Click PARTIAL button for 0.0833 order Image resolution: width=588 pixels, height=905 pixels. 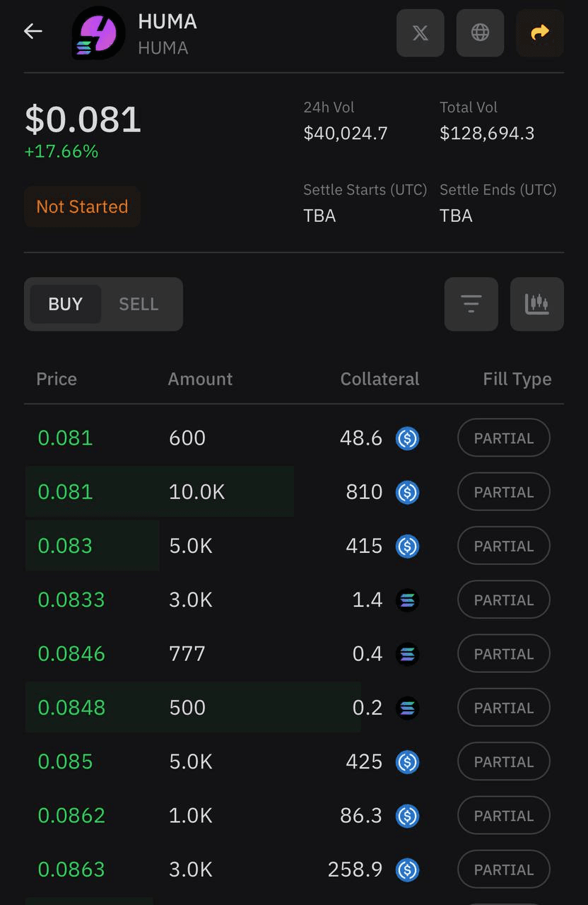(x=504, y=600)
